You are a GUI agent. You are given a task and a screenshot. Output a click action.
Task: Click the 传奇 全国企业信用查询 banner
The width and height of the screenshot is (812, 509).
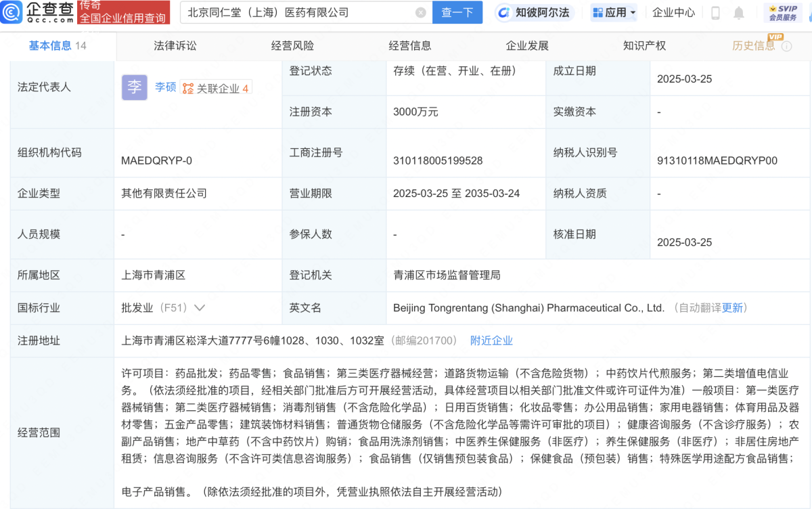[123, 12]
